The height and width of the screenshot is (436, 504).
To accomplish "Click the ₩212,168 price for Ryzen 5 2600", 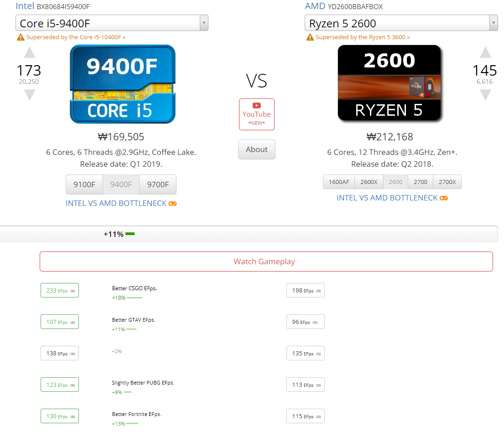I will pos(390,137).
